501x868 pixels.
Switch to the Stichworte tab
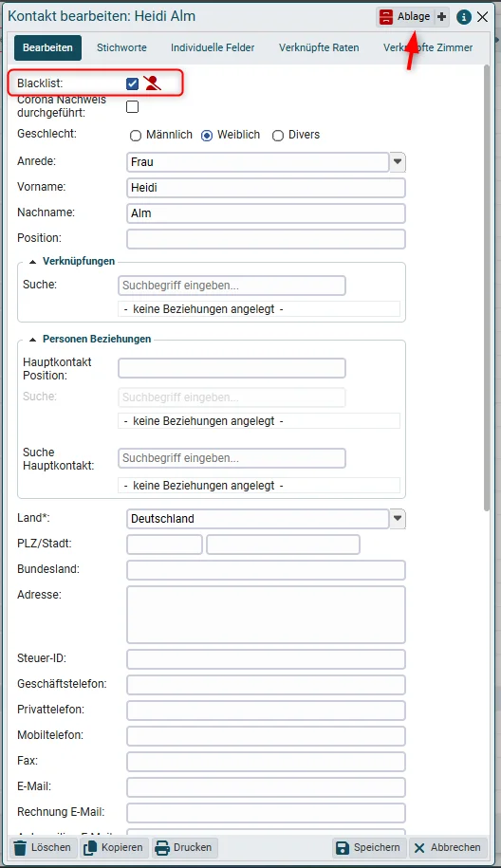pos(121,47)
